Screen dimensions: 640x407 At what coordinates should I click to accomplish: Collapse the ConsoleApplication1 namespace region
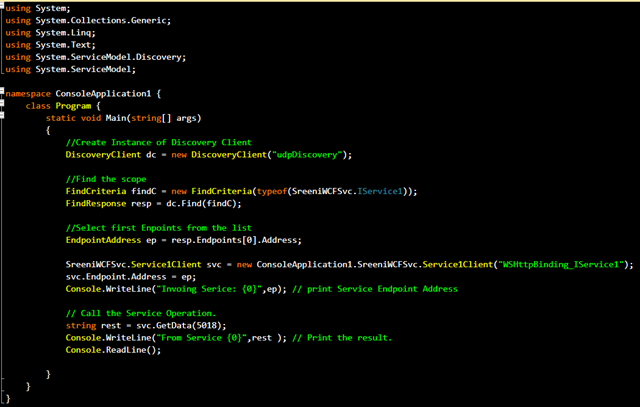pos(2,91)
